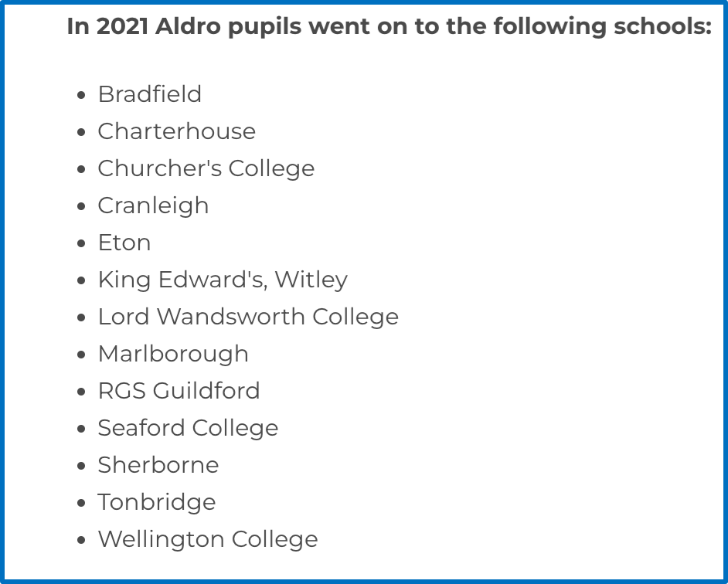Image resolution: width=728 pixels, height=584 pixels.
Task: Click the Seaford College entry
Action: coord(188,429)
